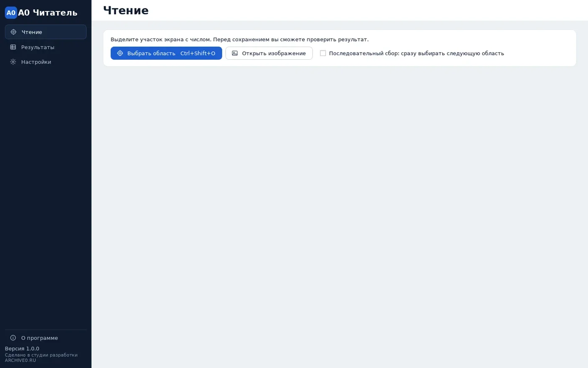Open the О программе page
Viewport: 588px width, 368px height.
[x=46, y=338]
